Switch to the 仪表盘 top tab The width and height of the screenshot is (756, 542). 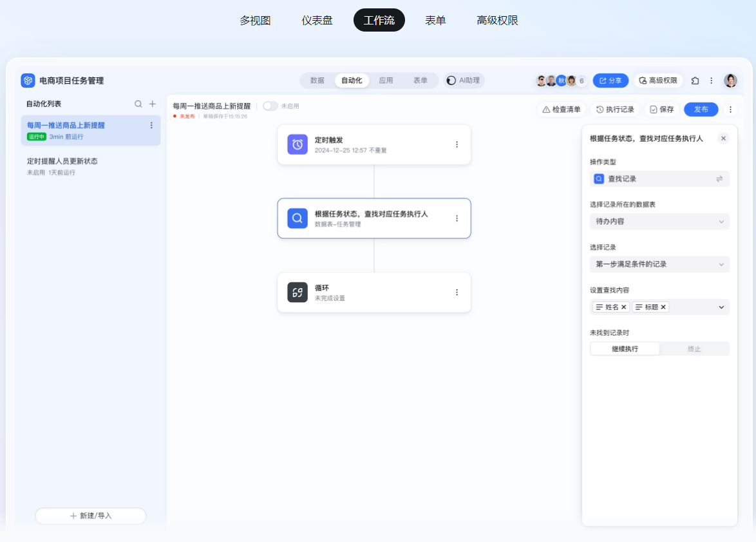[x=317, y=21]
